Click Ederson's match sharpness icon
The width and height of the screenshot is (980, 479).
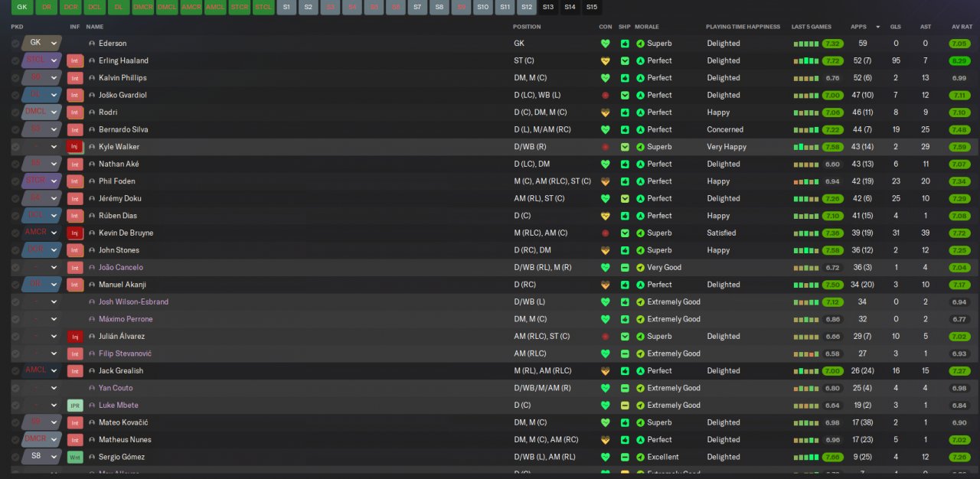click(625, 44)
